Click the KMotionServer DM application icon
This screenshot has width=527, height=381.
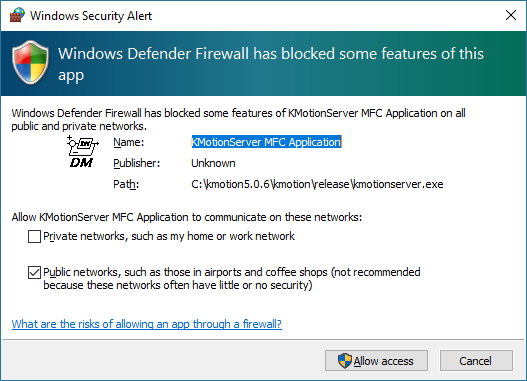pyautogui.click(x=82, y=152)
